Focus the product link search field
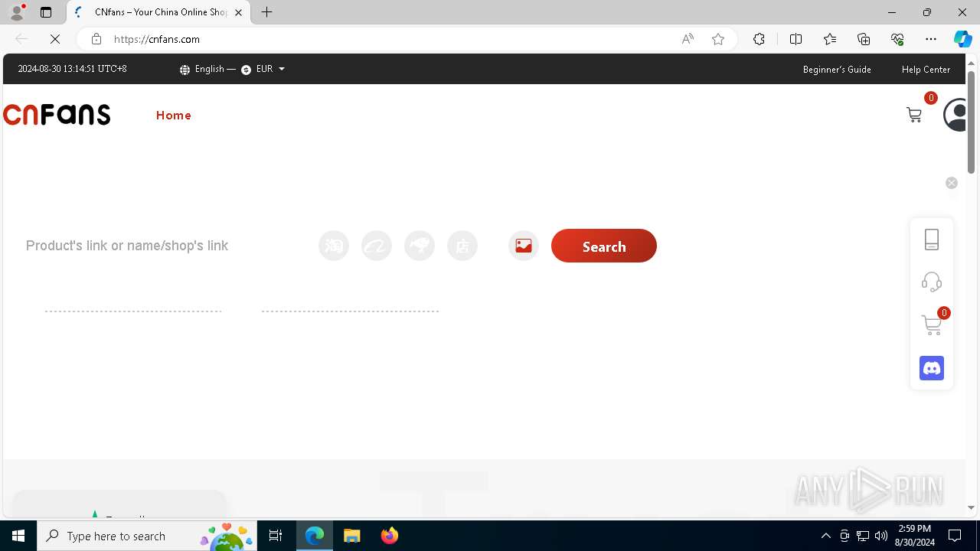980x551 pixels. [x=165, y=246]
